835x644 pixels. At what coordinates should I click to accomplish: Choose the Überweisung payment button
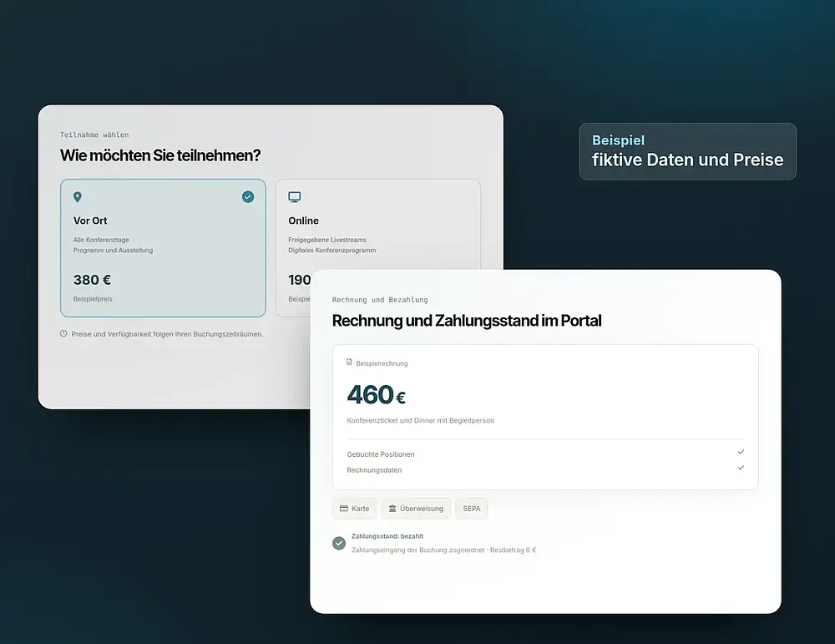tap(416, 509)
